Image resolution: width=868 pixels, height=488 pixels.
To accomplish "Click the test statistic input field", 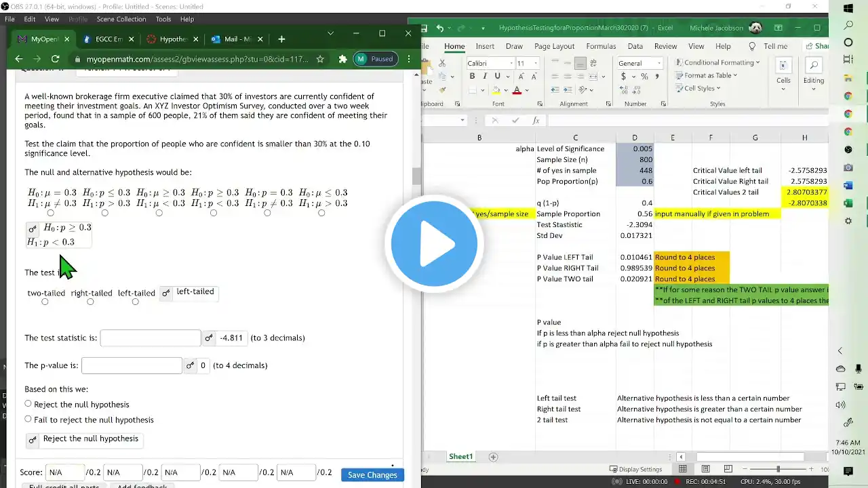I will tap(151, 338).
